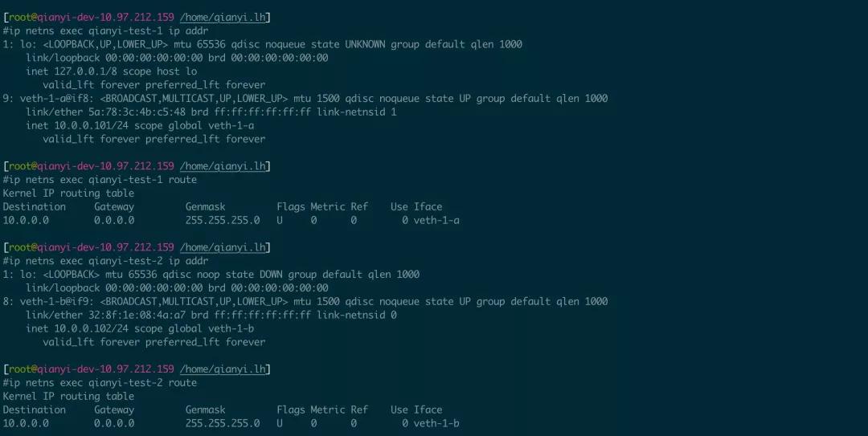
Task: Click the MAC address 32:8f:1e:08:4a:a7
Action: 137,316
